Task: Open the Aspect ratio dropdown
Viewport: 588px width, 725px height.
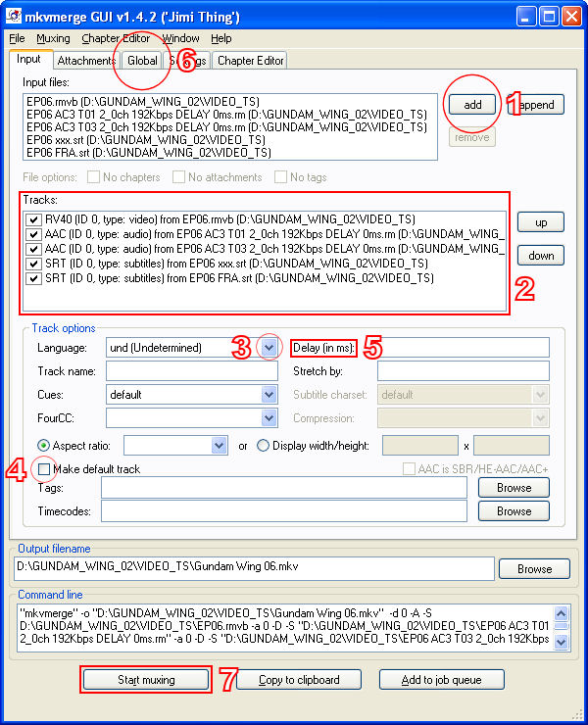Action: (x=220, y=446)
